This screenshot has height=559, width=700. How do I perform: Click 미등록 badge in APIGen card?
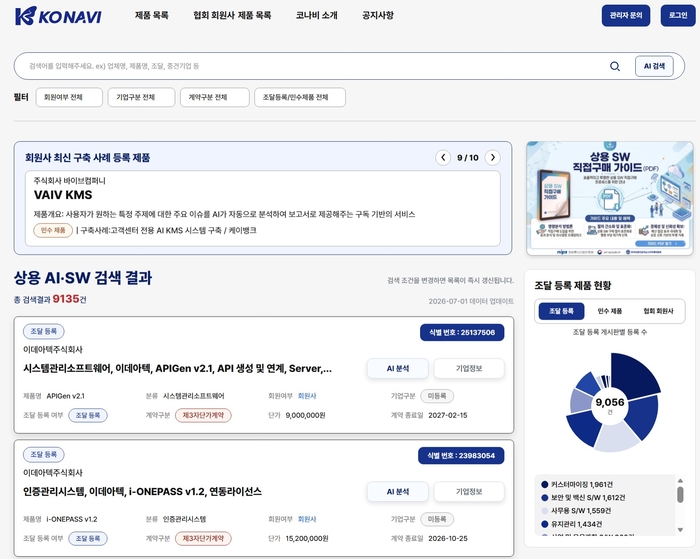(437, 396)
